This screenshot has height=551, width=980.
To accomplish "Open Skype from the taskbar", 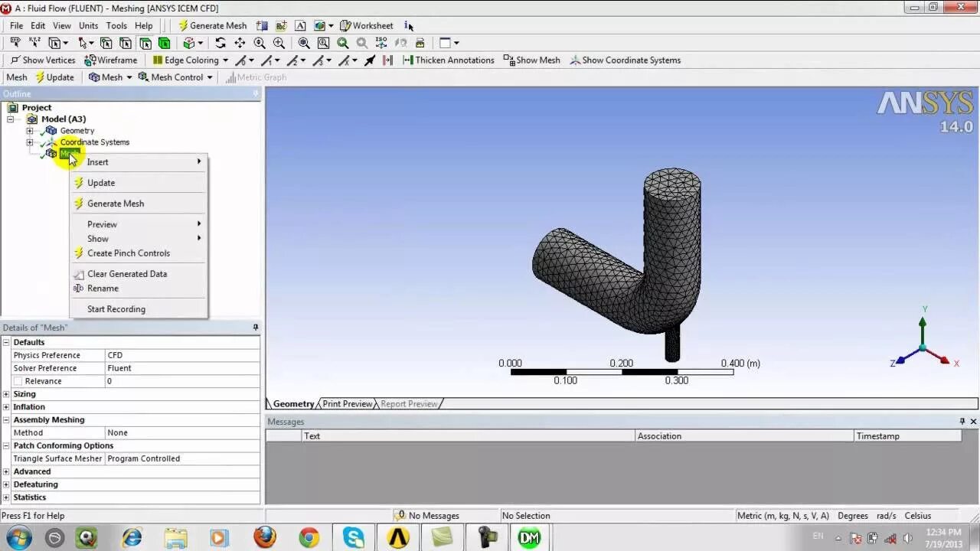I will tap(354, 538).
